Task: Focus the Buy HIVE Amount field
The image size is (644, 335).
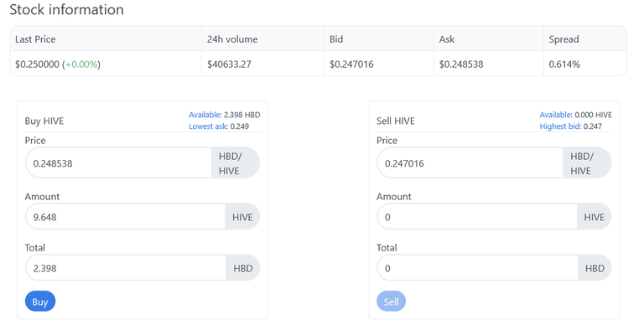Action: [x=125, y=217]
